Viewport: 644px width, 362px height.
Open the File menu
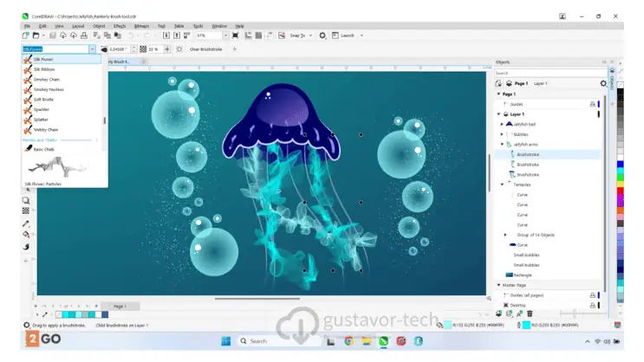27,26
